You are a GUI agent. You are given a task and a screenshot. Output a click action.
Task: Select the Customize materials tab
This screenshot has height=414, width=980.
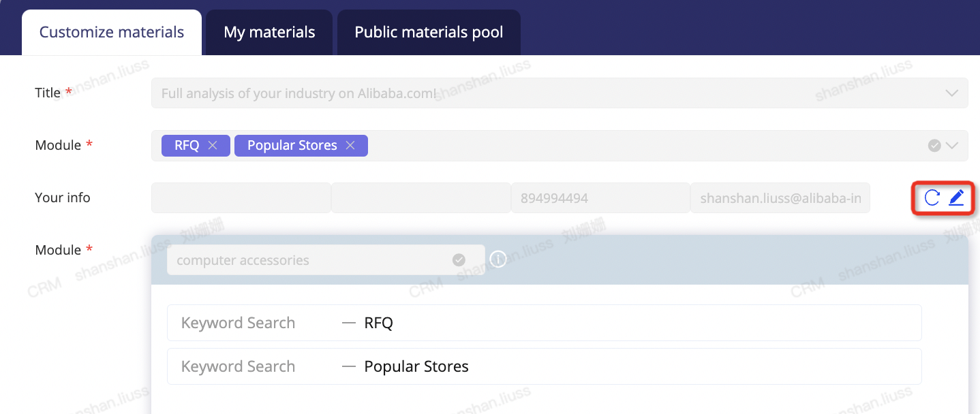pos(112,33)
